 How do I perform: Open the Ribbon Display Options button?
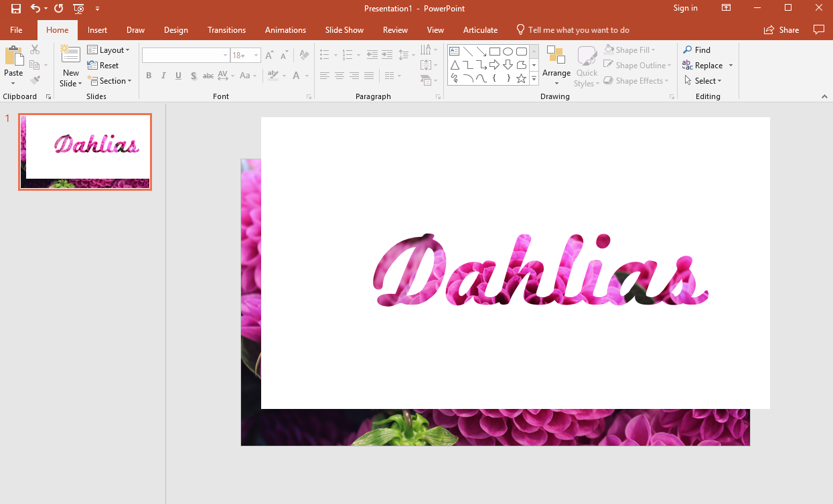726,8
